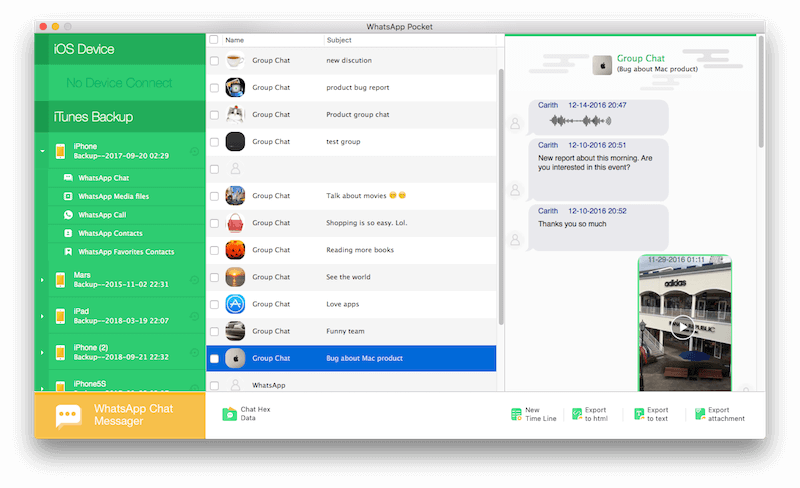Viewport: 800px width, 488px height.
Task: Click the car avatar for Funny team
Action: pyautogui.click(x=235, y=331)
